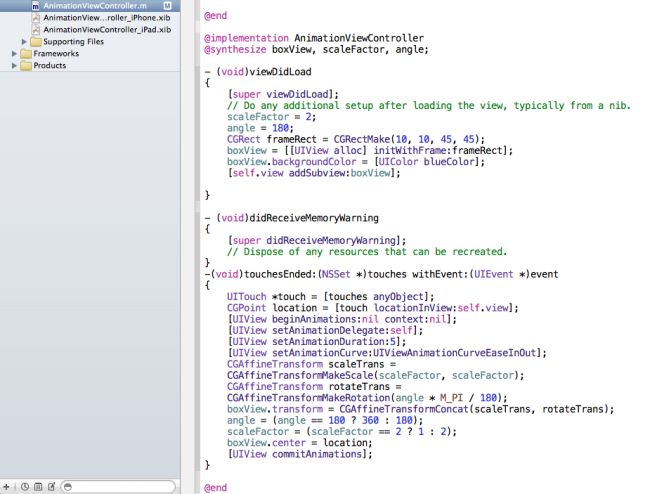Click the Frameworks folder icon

(x=26, y=53)
